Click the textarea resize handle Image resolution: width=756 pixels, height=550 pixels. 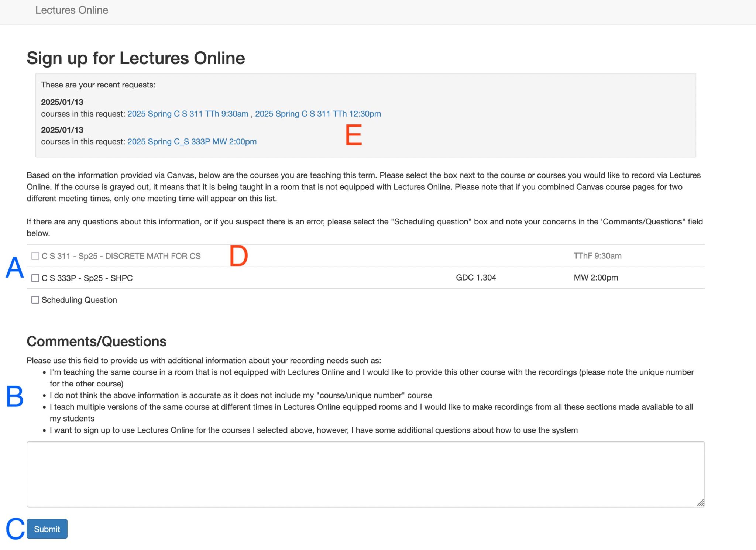click(x=701, y=502)
